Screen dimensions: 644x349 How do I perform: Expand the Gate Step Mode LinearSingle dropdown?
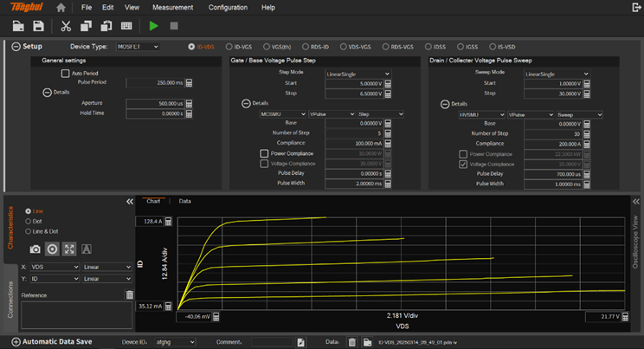pos(357,74)
